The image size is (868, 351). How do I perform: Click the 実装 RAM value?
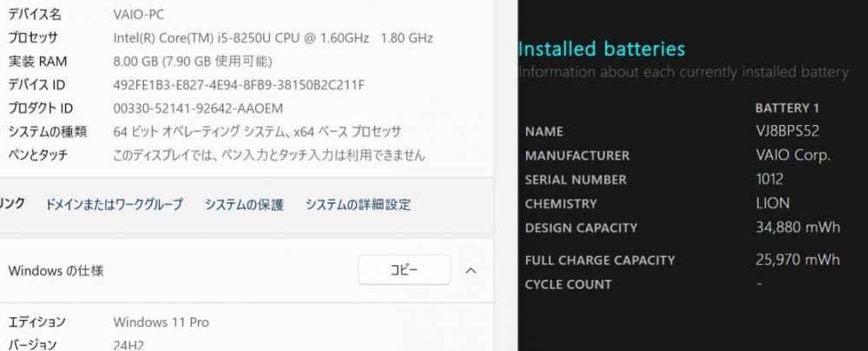[192, 62]
